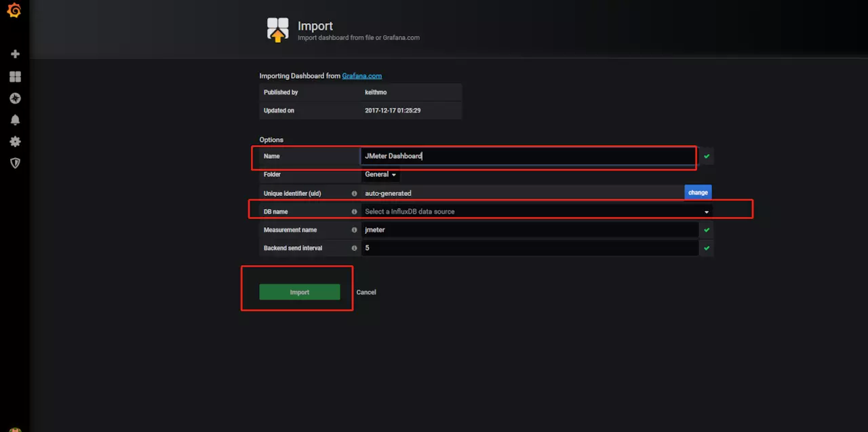The height and width of the screenshot is (432, 868).
Task: Click the Import page title
Action: [315, 26]
